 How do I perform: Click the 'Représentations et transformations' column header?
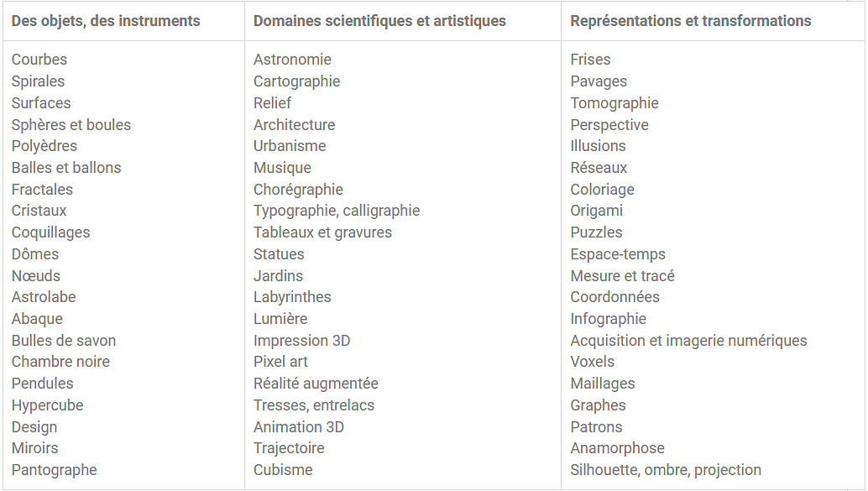690,21
